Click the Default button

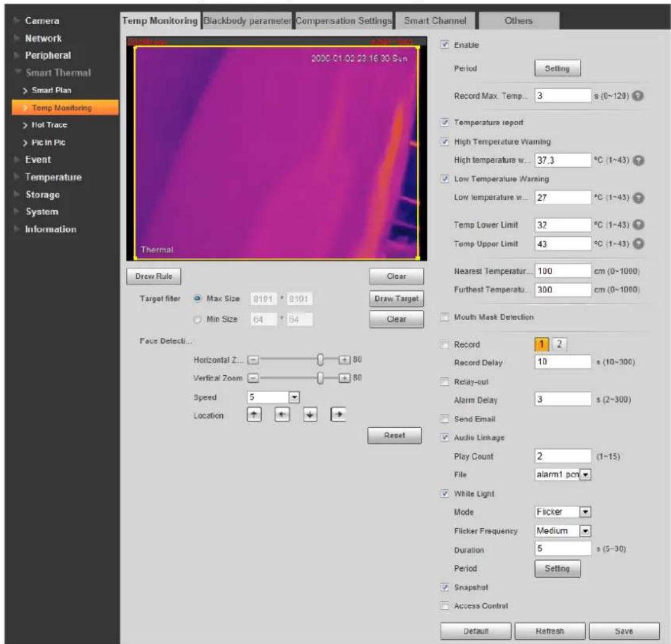pyautogui.click(x=476, y=631)
